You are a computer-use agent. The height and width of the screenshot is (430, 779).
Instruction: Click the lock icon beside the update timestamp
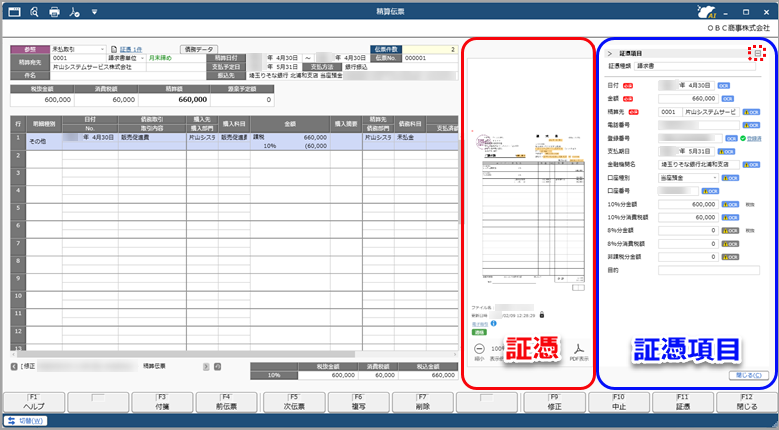[542, 315]
